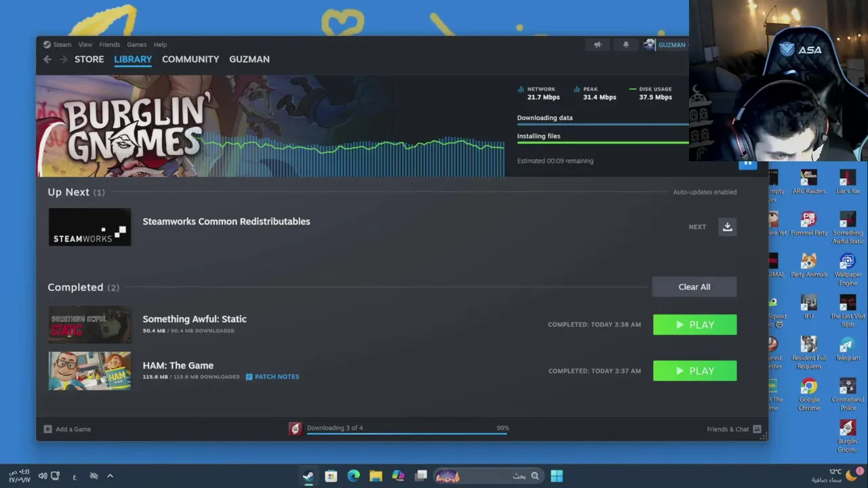Open Contraband Police desktop shortcut
The image size is (868, 488).
(848, 394)
